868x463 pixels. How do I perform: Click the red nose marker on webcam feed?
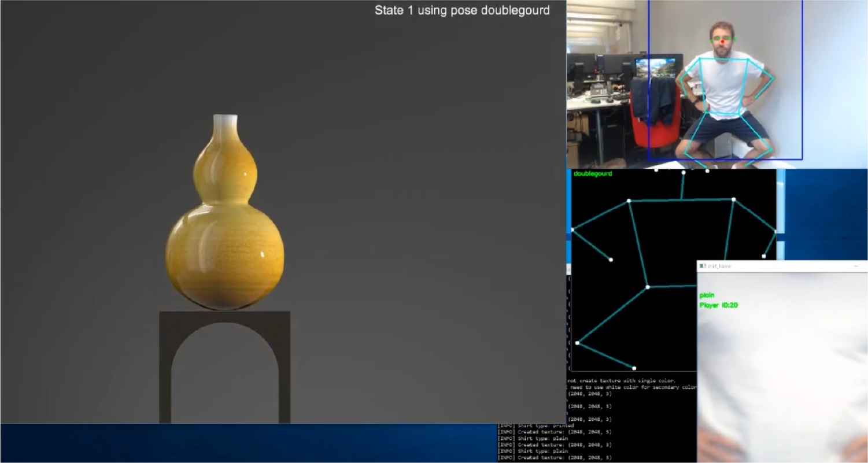pos(722,41)
